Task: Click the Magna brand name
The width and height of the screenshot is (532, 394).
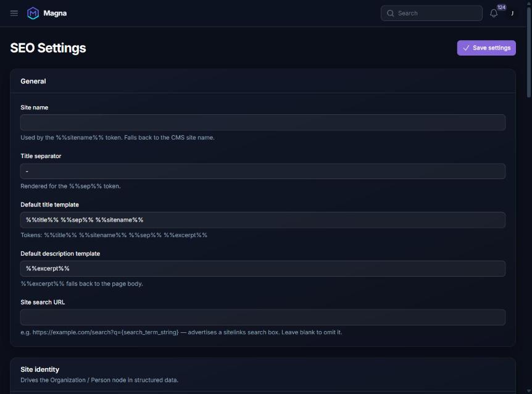Action: (x=55, y=13)
